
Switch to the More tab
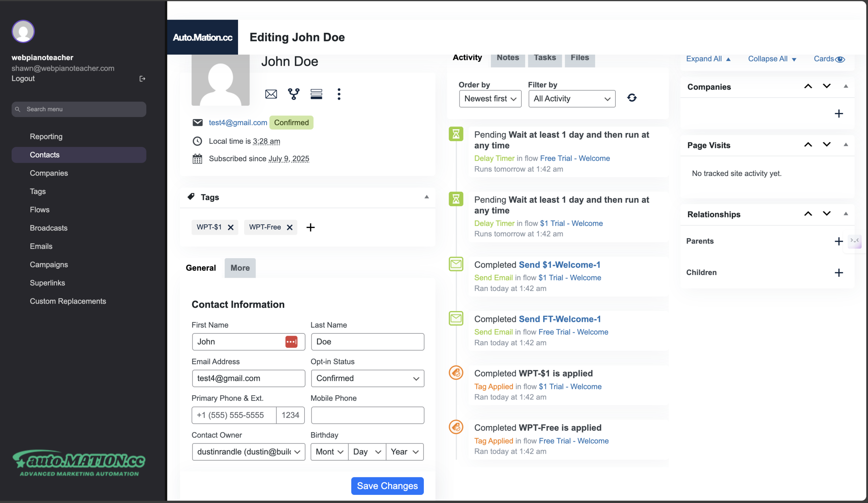click(240, 268)
